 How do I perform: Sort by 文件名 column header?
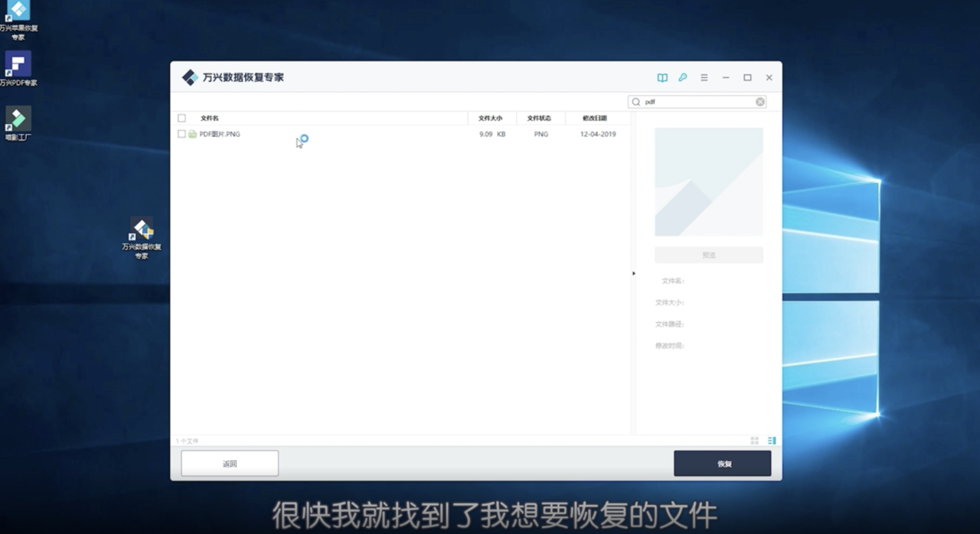click(x=210, y=119)
